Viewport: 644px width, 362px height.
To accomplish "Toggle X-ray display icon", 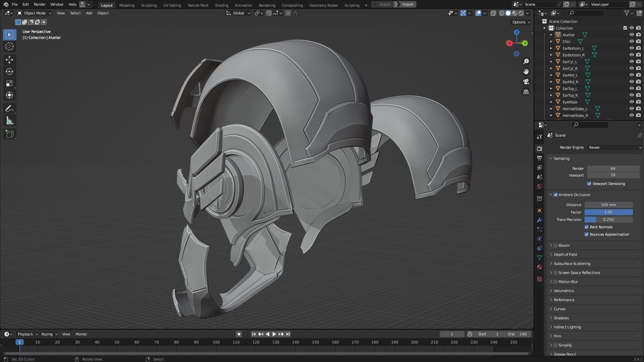I will 493,13.
